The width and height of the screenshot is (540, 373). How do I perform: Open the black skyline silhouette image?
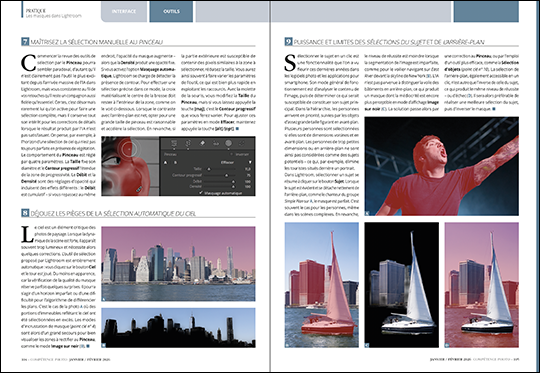coord(178,328)
